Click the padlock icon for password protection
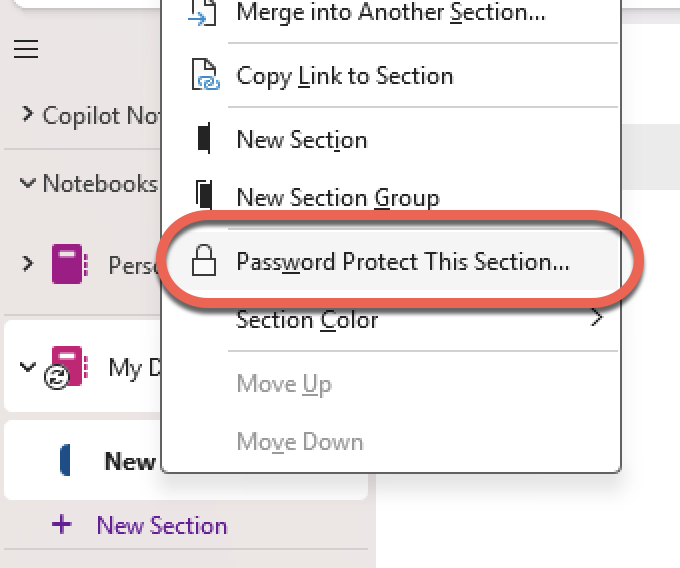Screen dimensions: 680x568 click(204, 260)
